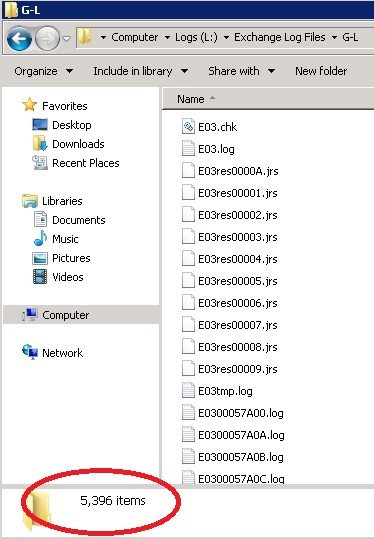Go back using the Back arrow button
The image size is (374, 539).
(x=19, y=38)
